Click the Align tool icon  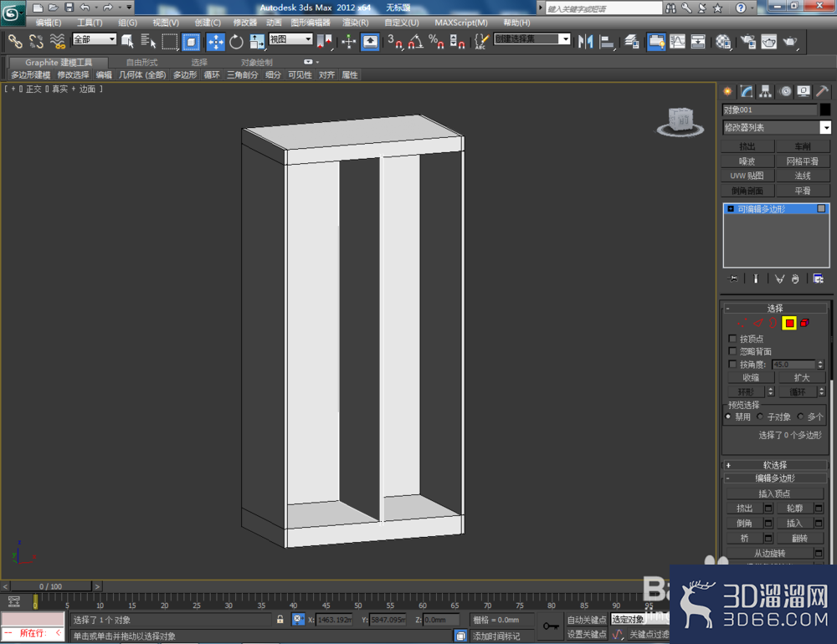(x=607, y=41)
